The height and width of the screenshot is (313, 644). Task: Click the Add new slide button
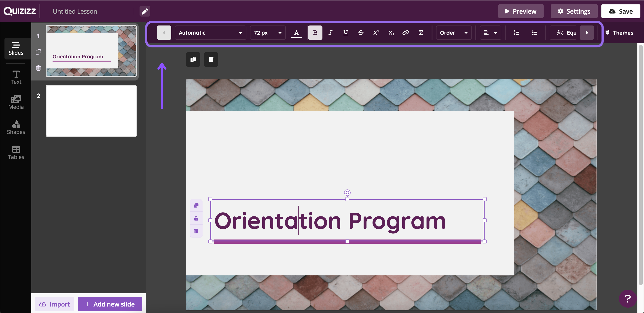point(110,304)
